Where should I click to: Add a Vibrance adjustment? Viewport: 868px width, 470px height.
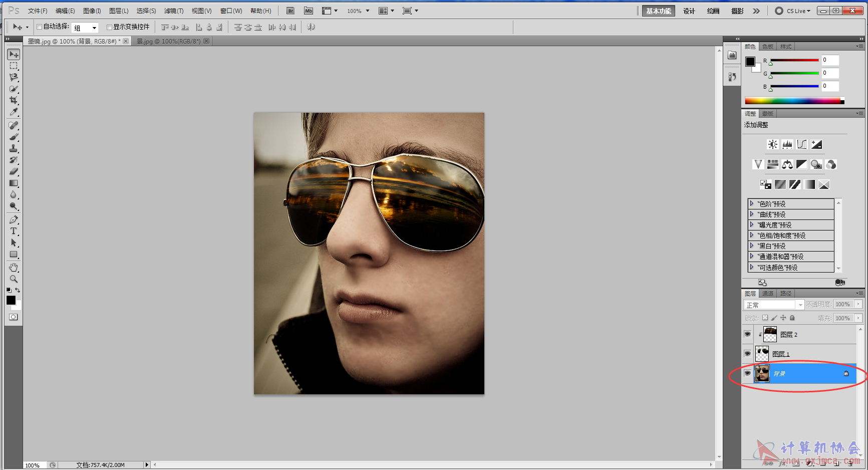point(758,164)
